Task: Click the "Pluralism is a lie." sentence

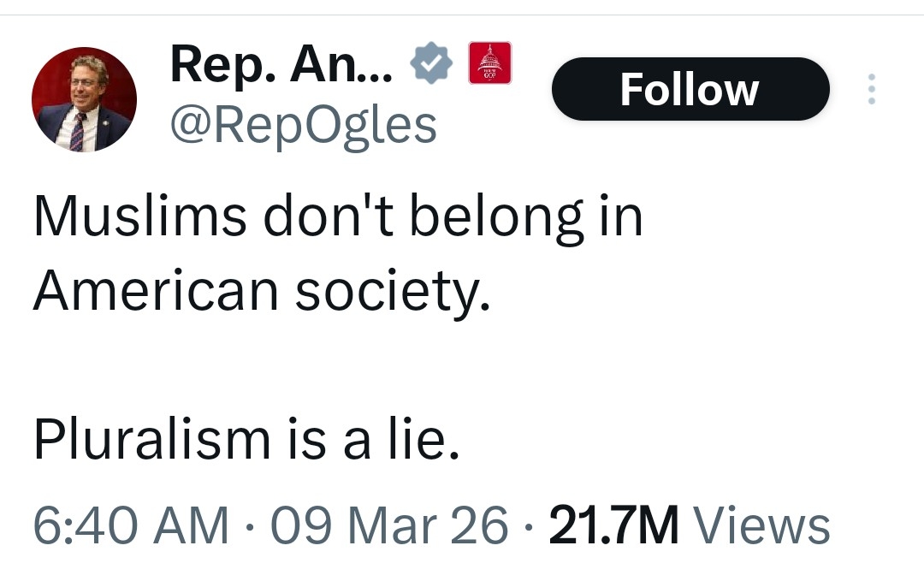Action: point(246,440)
